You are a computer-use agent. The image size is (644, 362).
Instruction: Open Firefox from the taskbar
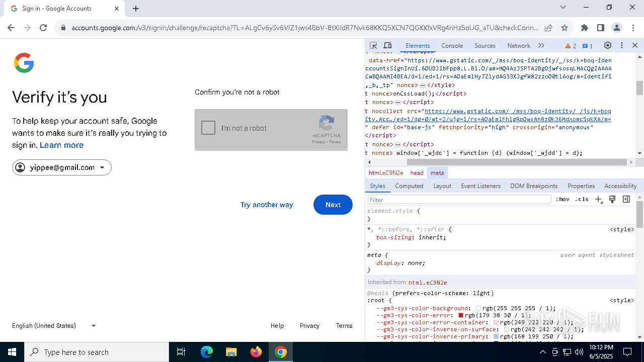tap(256, 352)
